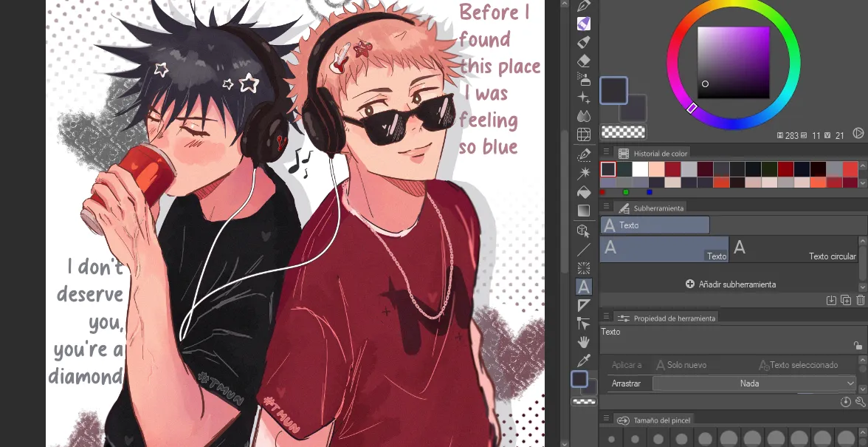Select the Texto sub tool group tab
Image resolution: width=868 pixels, height=447 pixels.
(655, 225)
